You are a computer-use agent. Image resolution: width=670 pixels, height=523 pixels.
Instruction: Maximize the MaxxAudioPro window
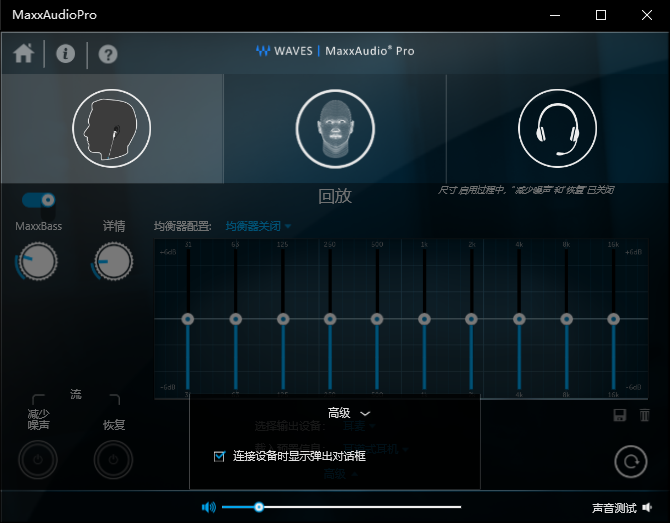(601, 15)
